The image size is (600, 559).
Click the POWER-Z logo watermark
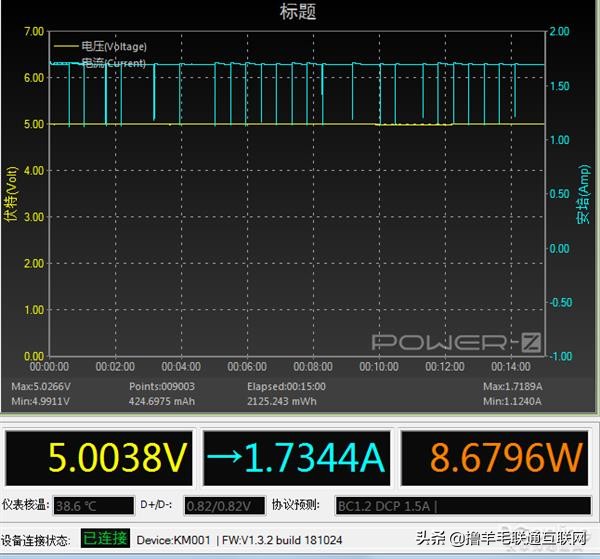(x=457, y=342)
